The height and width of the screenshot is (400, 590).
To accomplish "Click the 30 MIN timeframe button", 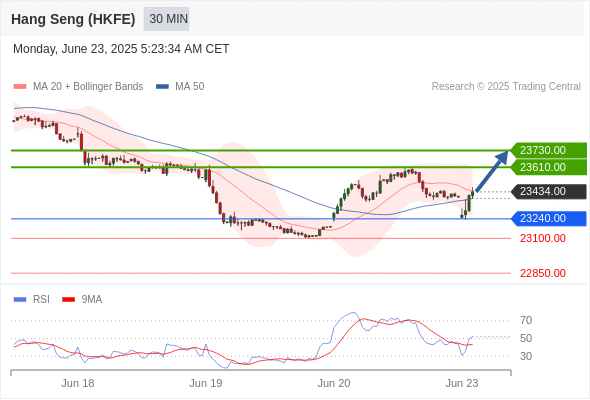I will pos(166,19).
